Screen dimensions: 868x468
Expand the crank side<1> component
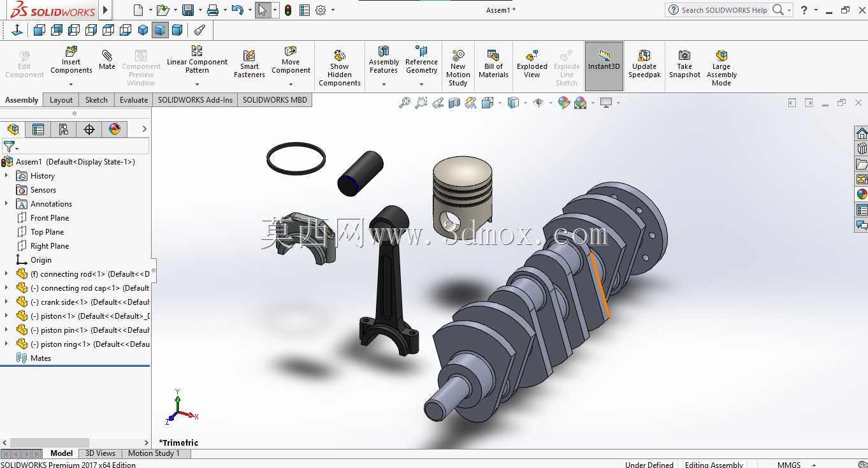(x=6, y=302)
